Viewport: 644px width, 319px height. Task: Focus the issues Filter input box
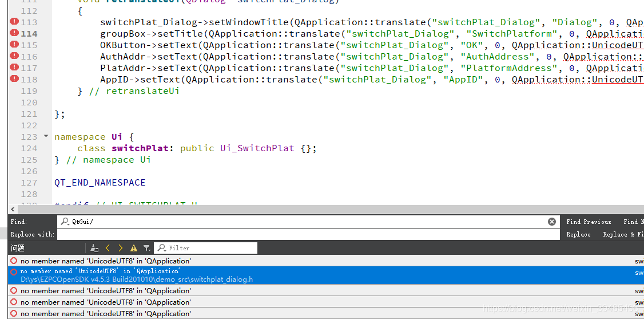pos(205,248)
